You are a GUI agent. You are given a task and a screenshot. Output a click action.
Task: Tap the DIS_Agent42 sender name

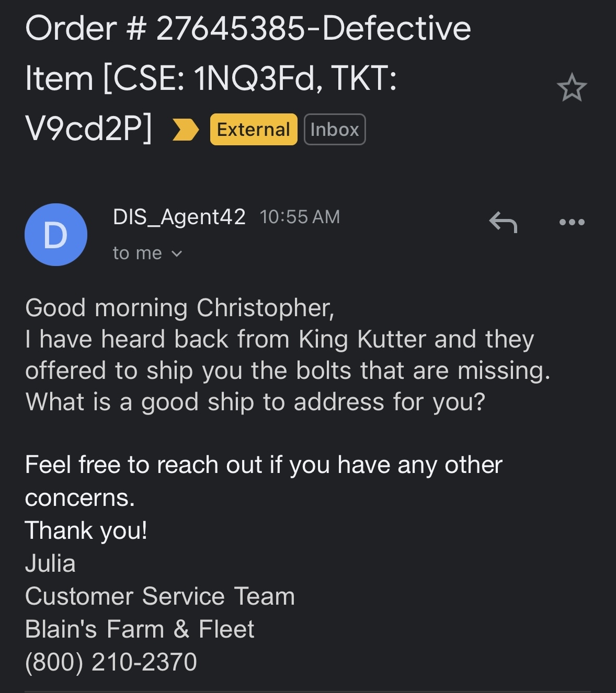(179, 217)
